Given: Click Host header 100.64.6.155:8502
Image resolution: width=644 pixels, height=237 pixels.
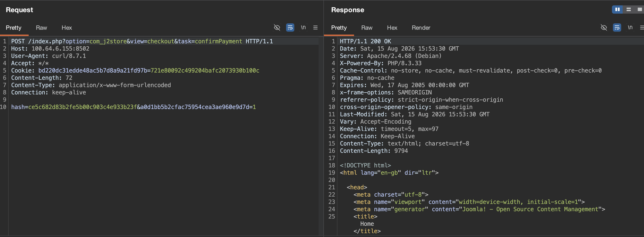Looking at the screenshot, I should [50, 48].
